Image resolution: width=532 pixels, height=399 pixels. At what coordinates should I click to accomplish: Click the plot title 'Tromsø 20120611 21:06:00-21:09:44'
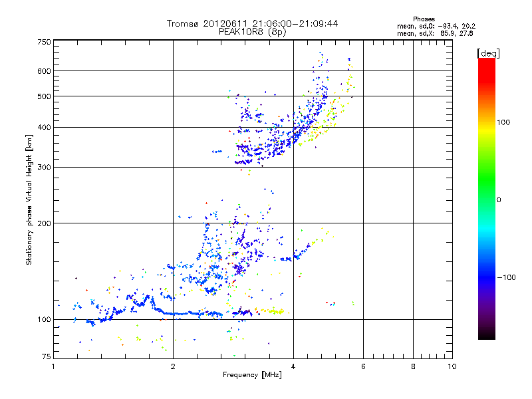click(x=252, y=23)
